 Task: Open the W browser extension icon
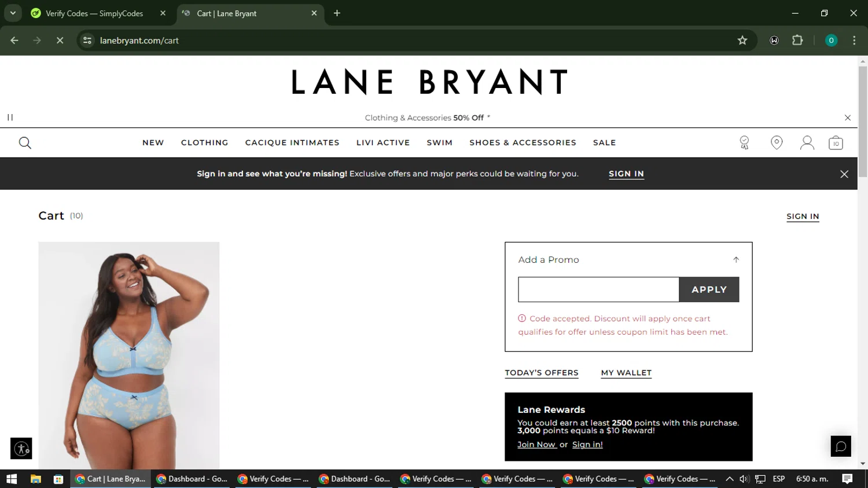click(x=774, y=41)
